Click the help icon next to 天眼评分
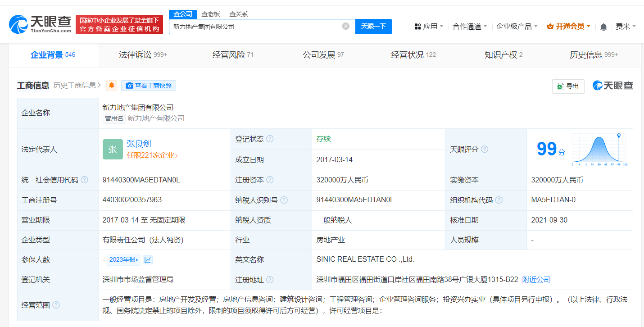644x327 pixels. 485,149
